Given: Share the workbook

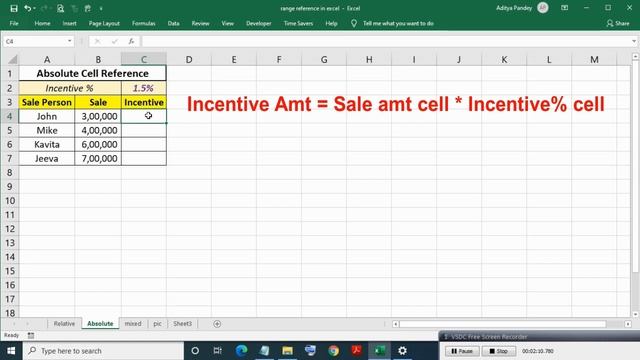Looking at the screenshot, I should coord(618,24).
